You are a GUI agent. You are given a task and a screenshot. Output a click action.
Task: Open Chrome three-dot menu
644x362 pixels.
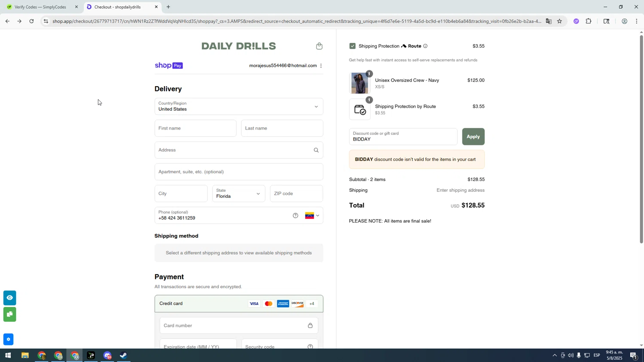pyautogui.click(x=637, y=21)
